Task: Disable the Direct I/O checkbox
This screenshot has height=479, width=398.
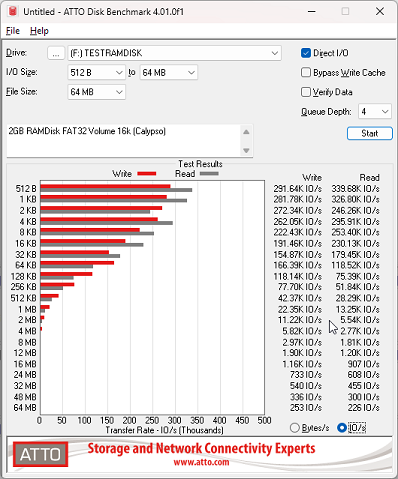Action: pyautogui.click(x=306, y=53)
